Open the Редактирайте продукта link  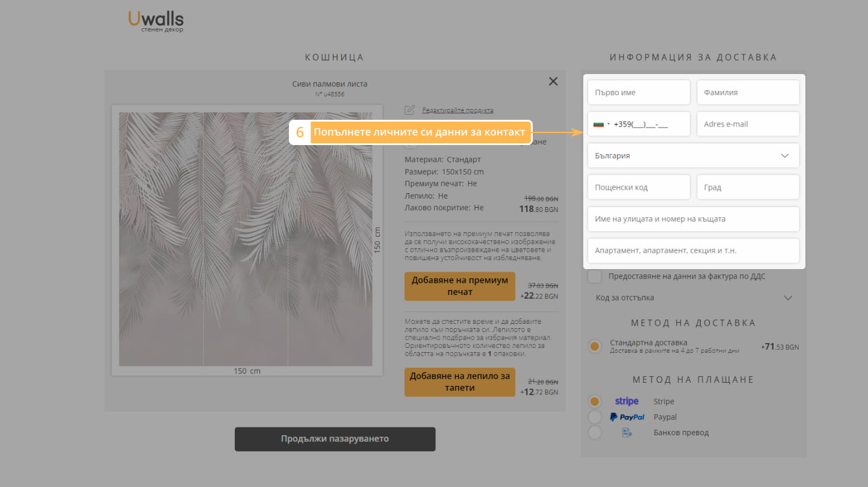tap(457, 110)
